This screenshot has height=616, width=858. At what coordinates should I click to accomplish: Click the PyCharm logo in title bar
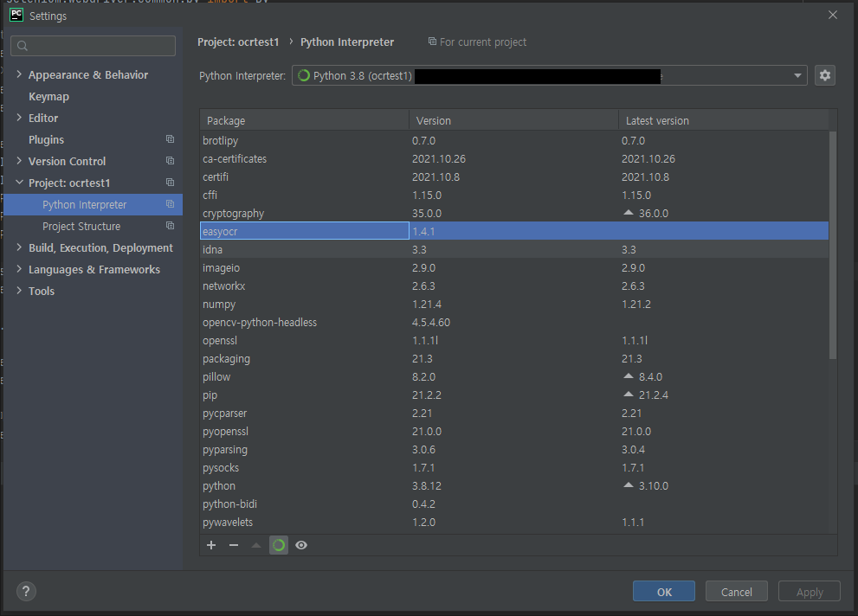[16, 16]
